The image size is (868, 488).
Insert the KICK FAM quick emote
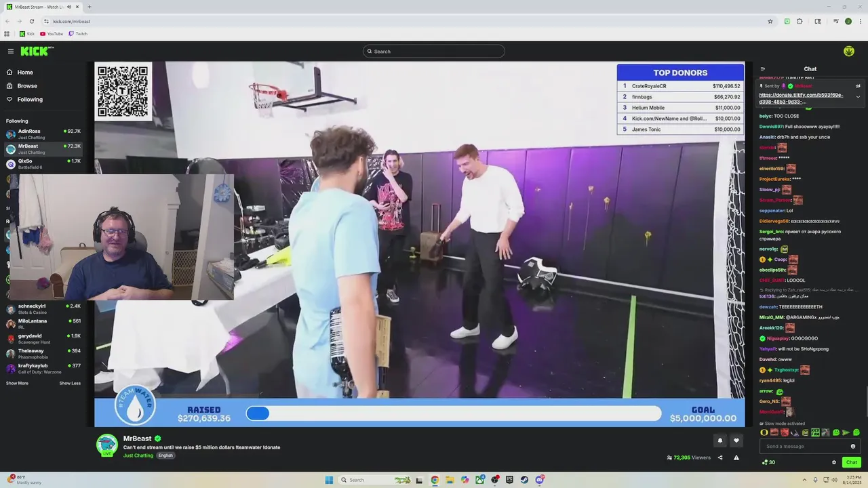click(x=816, y=432)
